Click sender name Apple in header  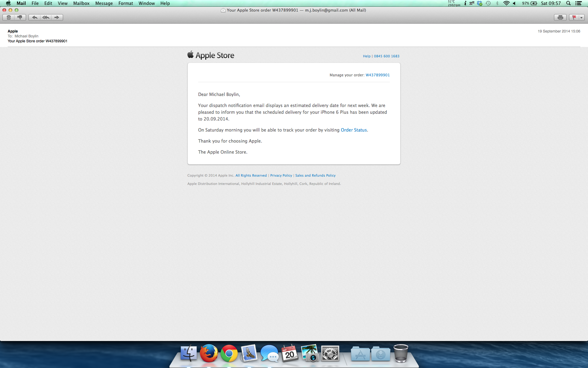[13, 31]
